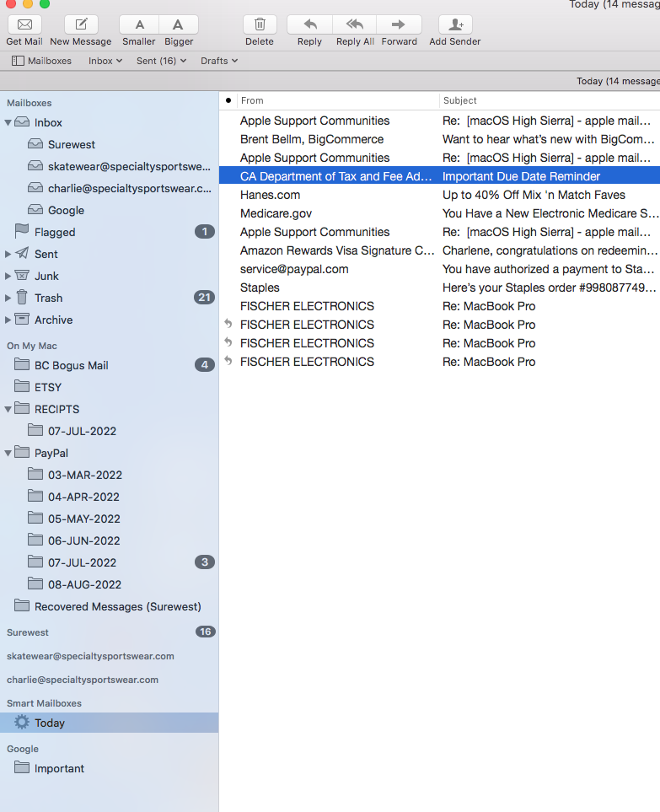Click the Archive box icon

click(22, 319)
